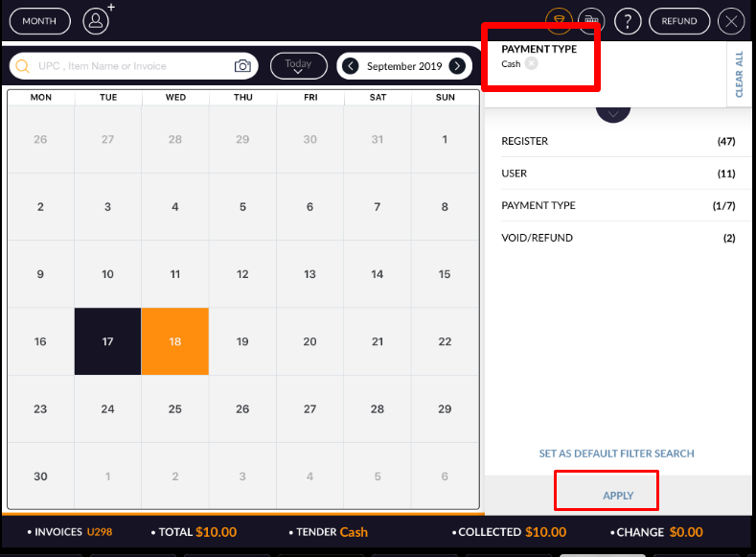This screenshot has height=557, width=756.
Task: Click Apply to apply filters
Action: [x=618, y=495]
